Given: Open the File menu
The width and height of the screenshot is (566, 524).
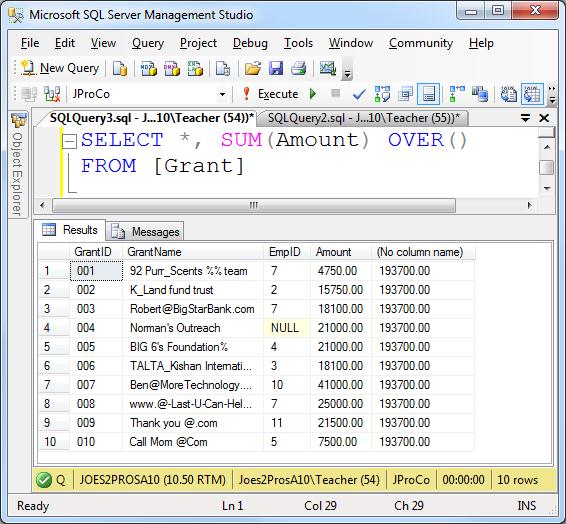Looking at the screenshot, I should point(30,43).
